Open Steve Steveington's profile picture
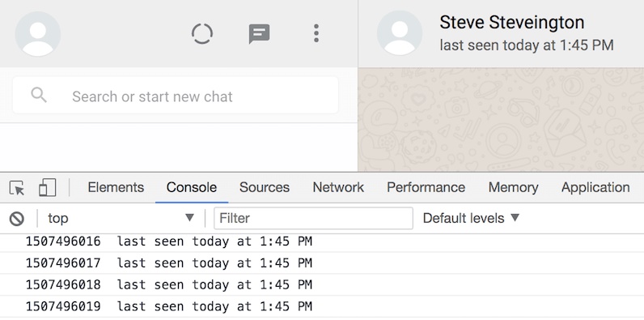Screen dimensions: 644x320 399,33
